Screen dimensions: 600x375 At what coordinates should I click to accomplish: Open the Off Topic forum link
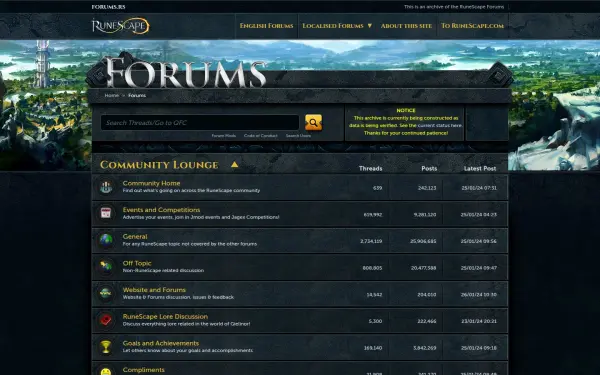click(137, 263)
